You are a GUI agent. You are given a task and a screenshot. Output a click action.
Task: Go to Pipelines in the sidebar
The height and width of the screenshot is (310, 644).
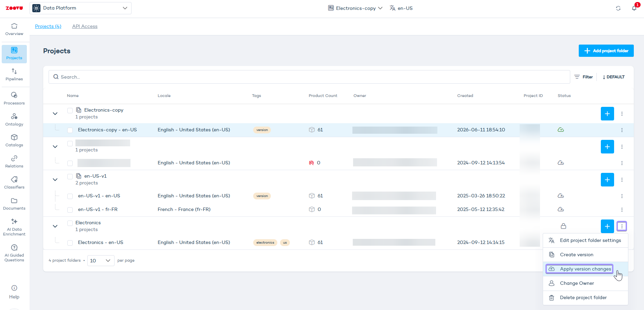(14, 75)
